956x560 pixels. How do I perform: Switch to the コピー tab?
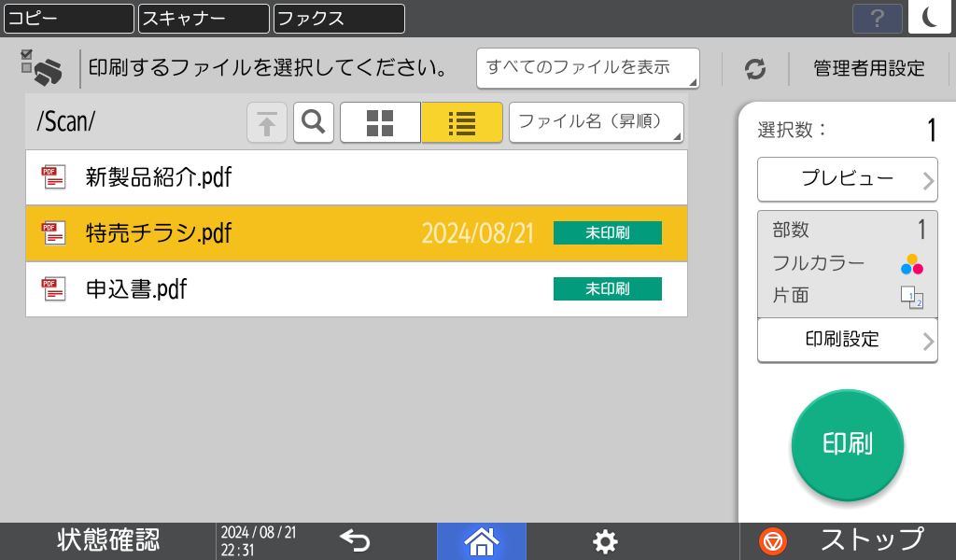[x=68, y=18]
